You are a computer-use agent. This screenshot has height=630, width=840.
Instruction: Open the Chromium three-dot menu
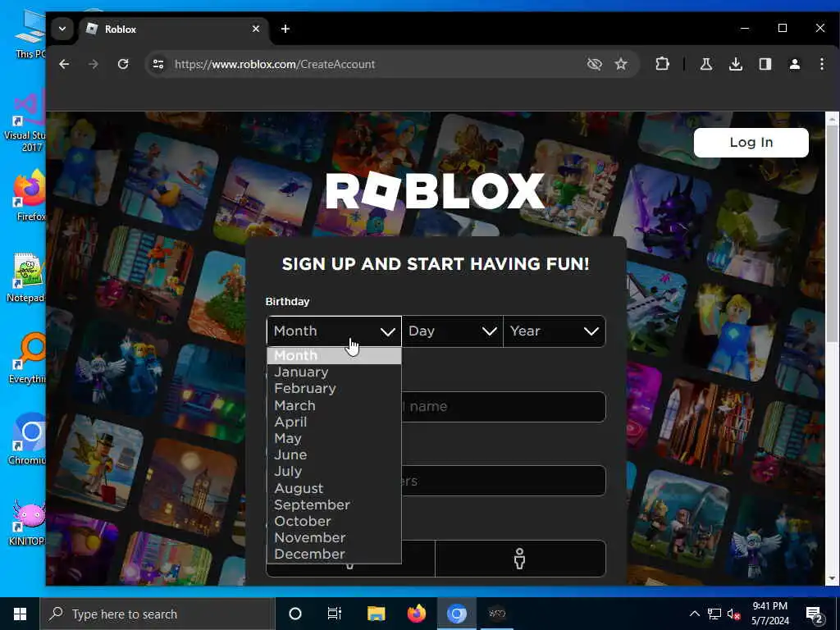tap(822, 64)
